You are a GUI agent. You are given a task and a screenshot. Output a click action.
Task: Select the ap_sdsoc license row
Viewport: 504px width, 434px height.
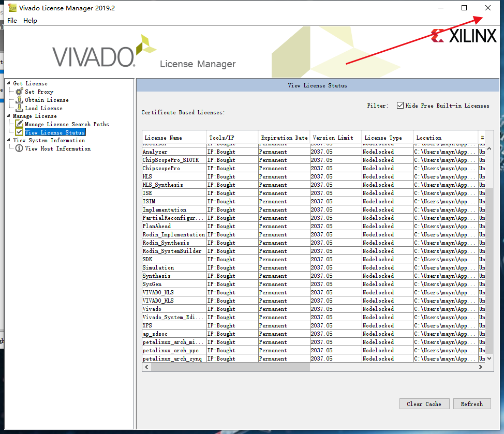(x=314, y=334)
